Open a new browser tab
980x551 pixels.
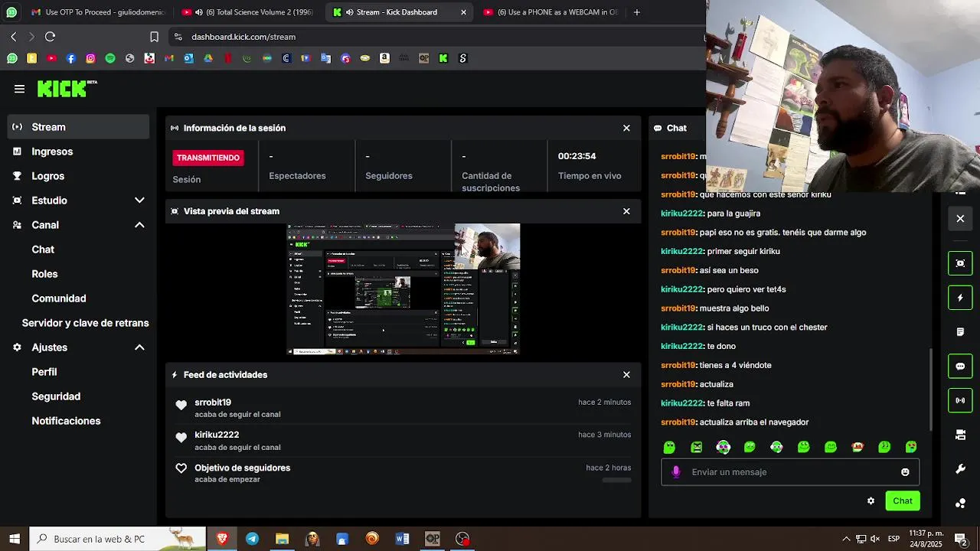[636, 12]
